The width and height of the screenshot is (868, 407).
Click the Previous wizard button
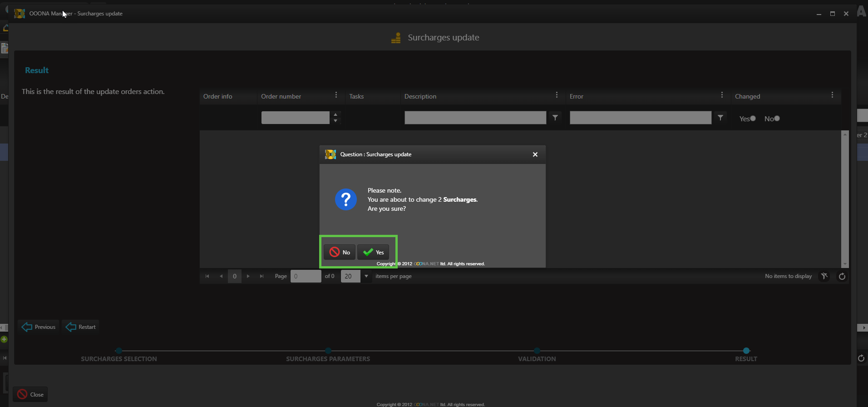pos(39,327)
